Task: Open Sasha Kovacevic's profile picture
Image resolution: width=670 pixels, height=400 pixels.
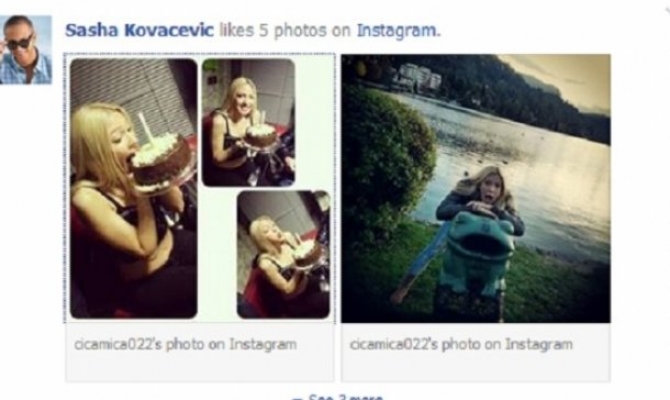Action: coord(26,50)
